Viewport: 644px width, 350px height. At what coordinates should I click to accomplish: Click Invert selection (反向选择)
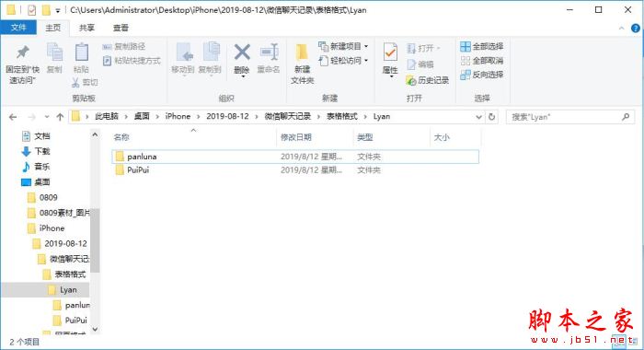coord(482,75)
